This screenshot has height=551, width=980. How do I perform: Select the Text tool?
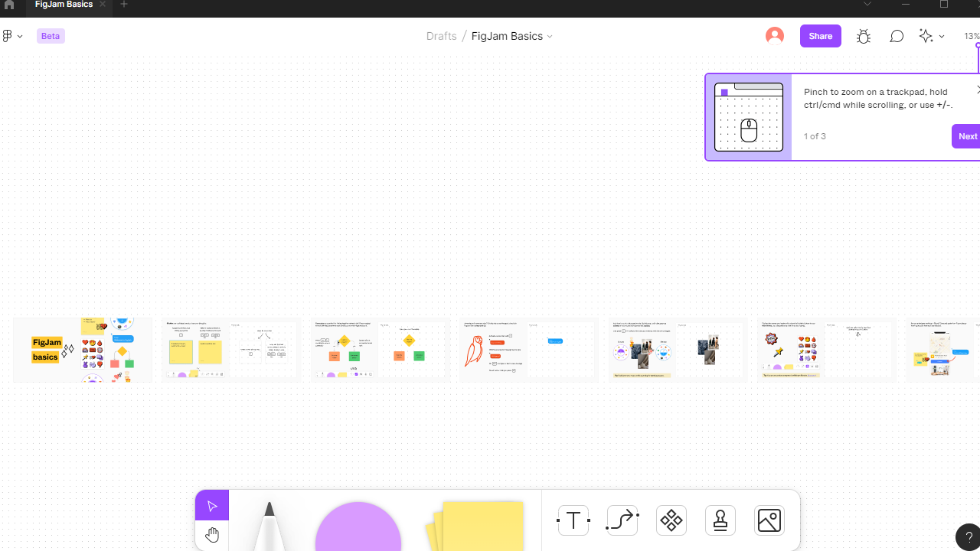[573, 520]
